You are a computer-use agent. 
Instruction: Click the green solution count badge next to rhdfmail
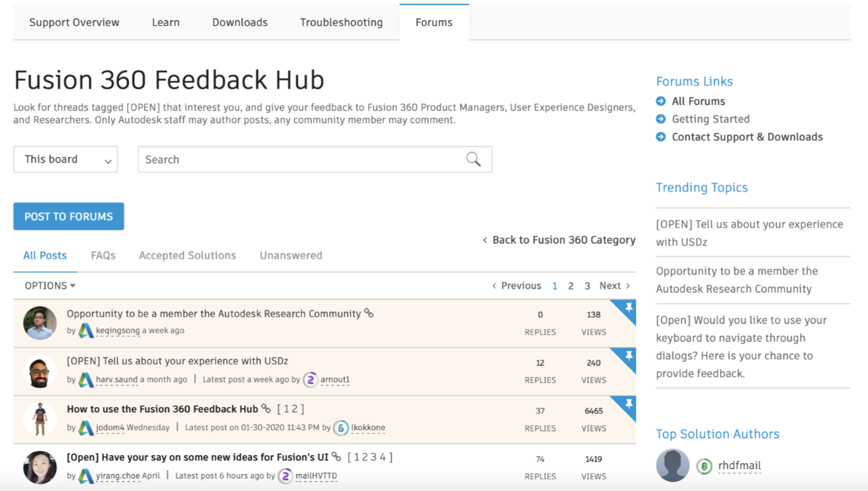click(x=704, y=466)
